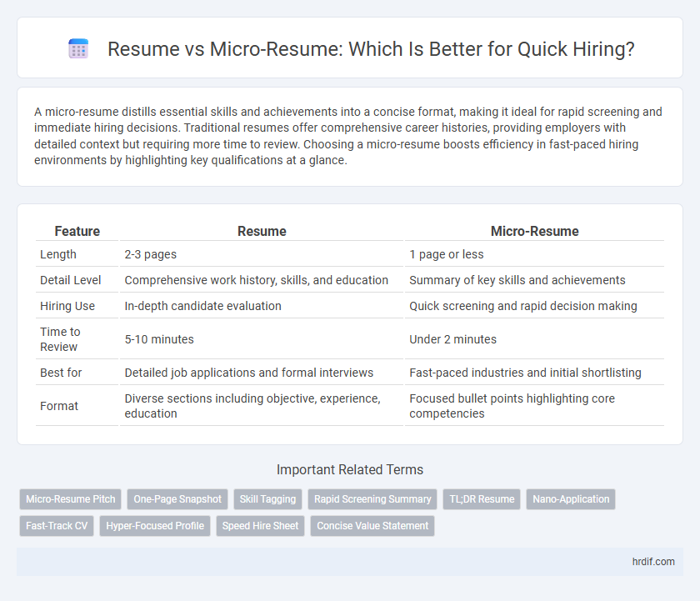Click the '1 page or less' cell
This screenshot has width=700, height=601.
click(534, 254)
